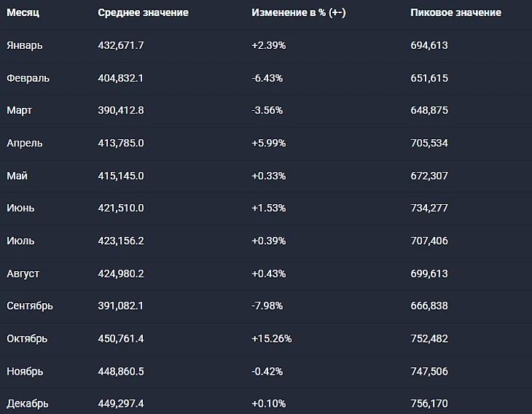
Task: Select the Ноябрь row label
Action: (x=25, y=371)
